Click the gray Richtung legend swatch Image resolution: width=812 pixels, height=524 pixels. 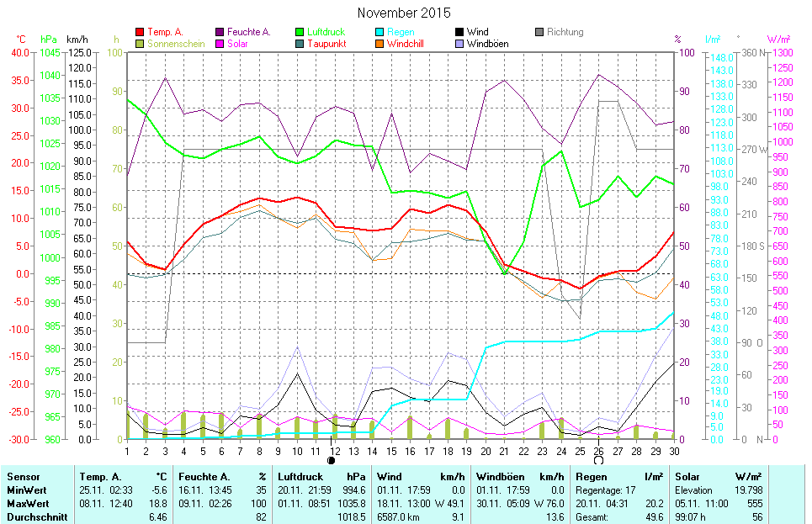pos(539,32)
